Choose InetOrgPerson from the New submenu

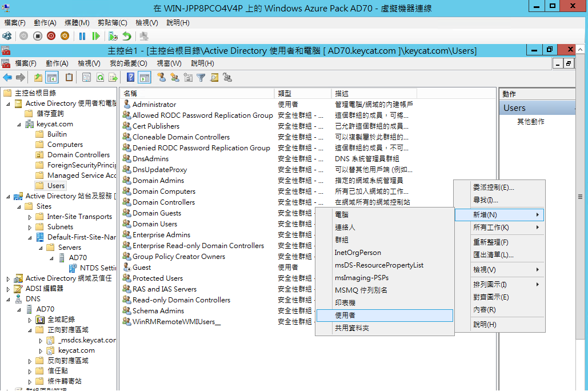(x=385, y=253)
